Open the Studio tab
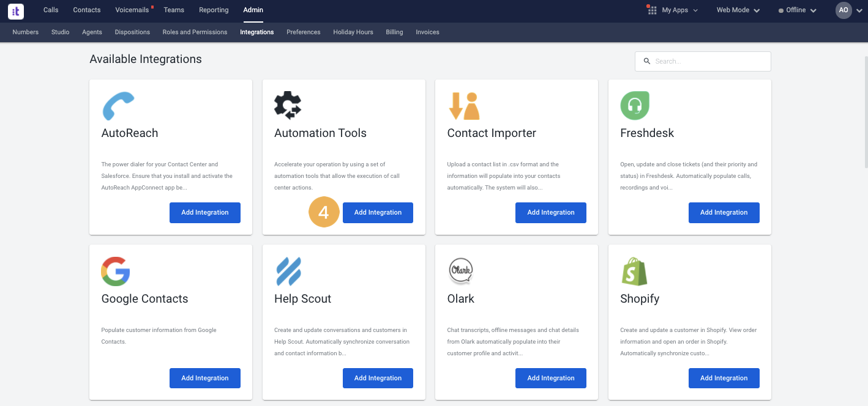 click(60, 32)
